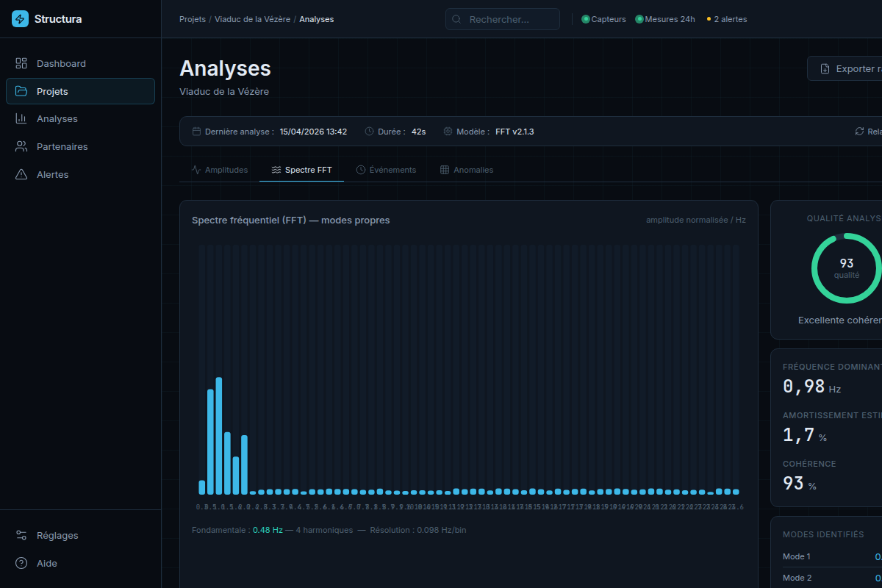This screenshot has width=882, height=588.
Task: Click the tallest FFT spectrum bar
Action: pyautogui.click(x=219, y=436)
